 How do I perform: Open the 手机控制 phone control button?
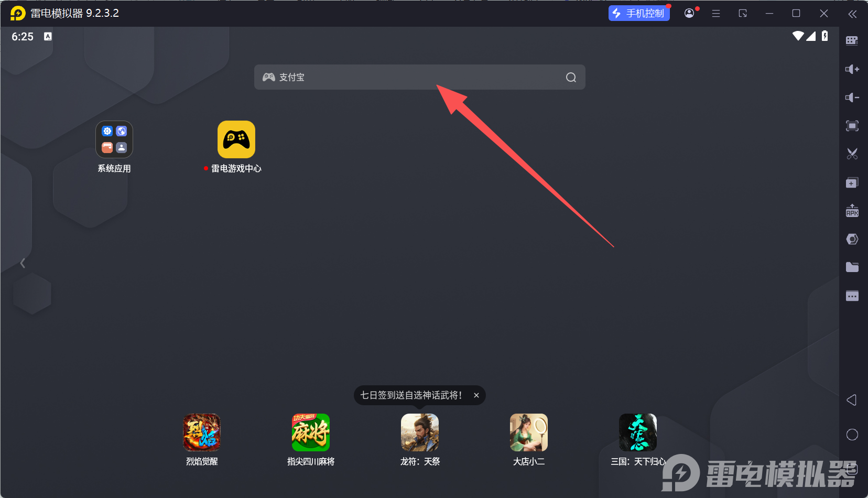click(639, 13)
